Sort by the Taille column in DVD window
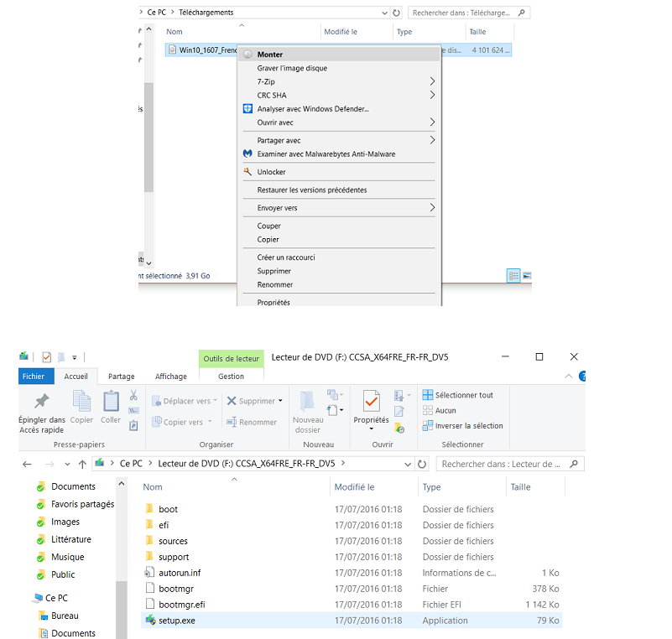This screenshot has height=639, width=672. (x=520, y=487)
